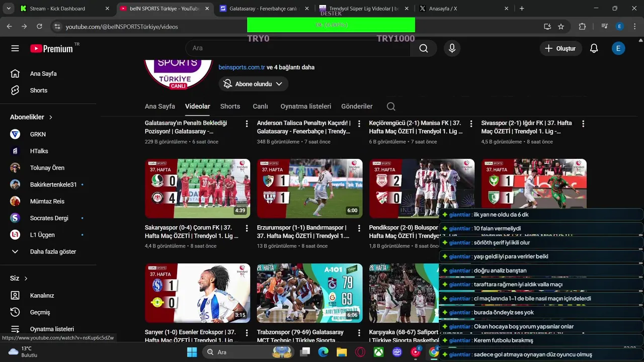Click the search magnifier button
This screenshot has height=362, width=644.
[424, 48]
